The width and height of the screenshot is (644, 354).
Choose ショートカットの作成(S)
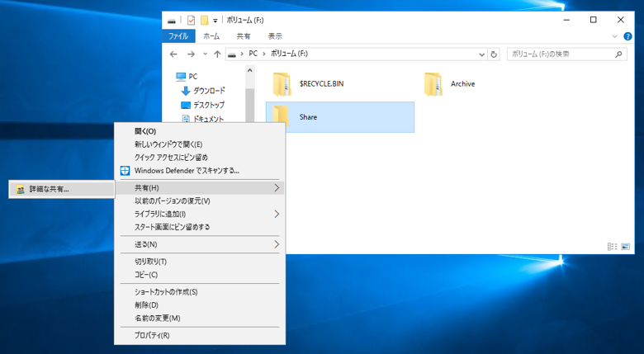tap(200, 292)
